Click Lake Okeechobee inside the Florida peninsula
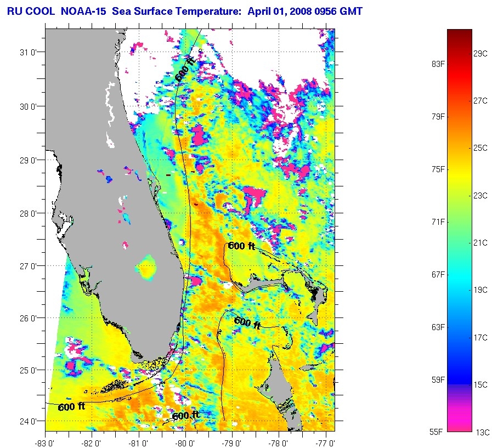The image size is (492, 448). pyautogui.click(x=146, y=268)
